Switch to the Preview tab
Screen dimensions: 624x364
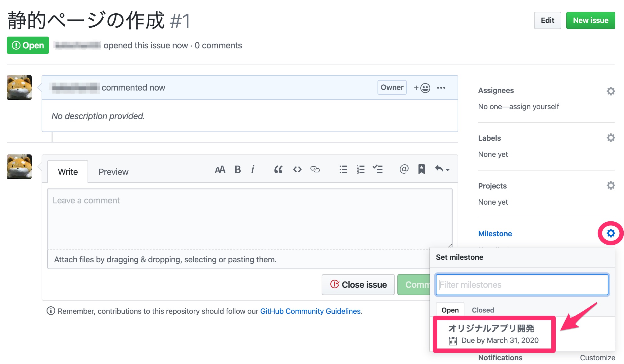click(113, 171)
